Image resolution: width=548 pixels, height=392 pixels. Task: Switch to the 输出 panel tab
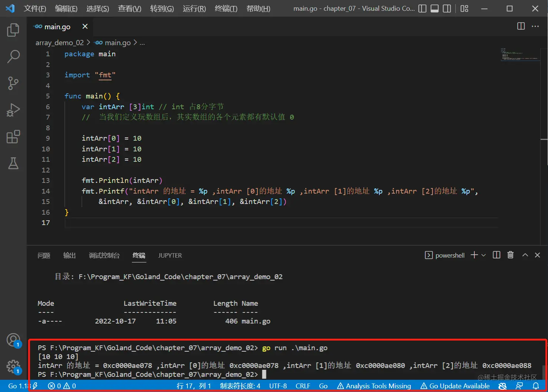69,255
